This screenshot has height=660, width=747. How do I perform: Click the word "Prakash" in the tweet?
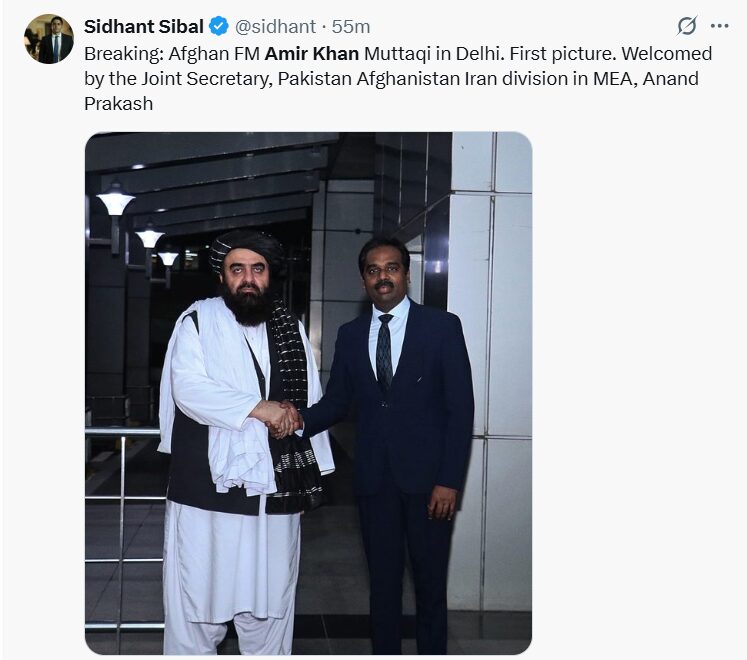(119, 103)
